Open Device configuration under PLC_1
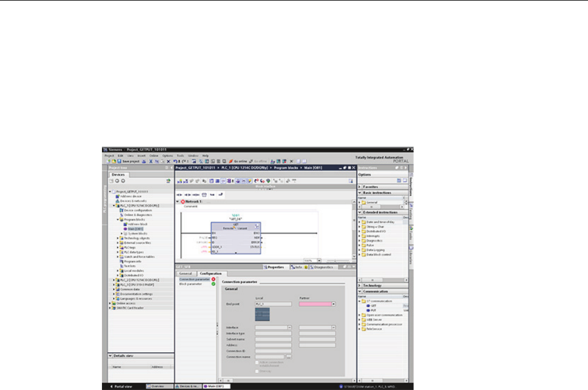The height and width of the screenshot is (390, 588). point(136,210)
